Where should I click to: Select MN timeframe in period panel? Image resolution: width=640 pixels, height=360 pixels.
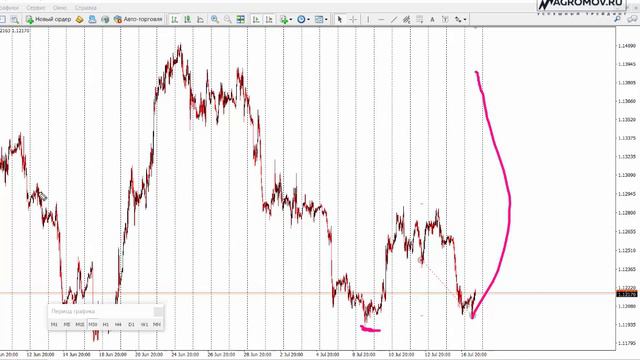coord(157,324)
